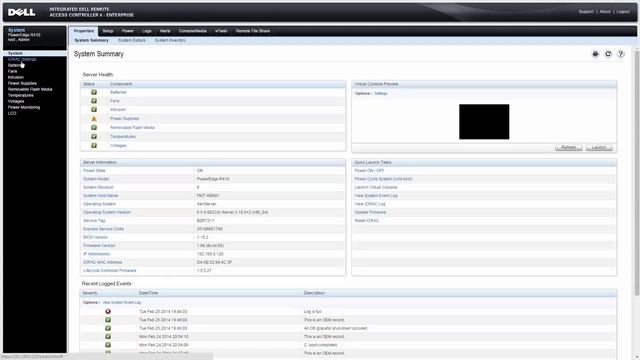This screenshot has width=640, height=360.
Task: Open iDRAC Settings in the sidebar
Action: coord(22,59)
